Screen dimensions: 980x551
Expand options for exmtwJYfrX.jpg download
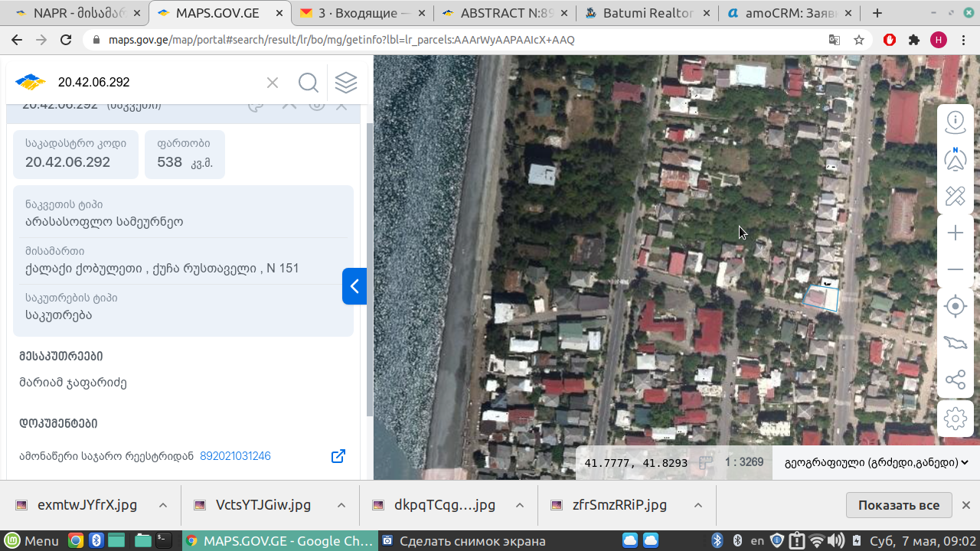click(x=163, y=505)
